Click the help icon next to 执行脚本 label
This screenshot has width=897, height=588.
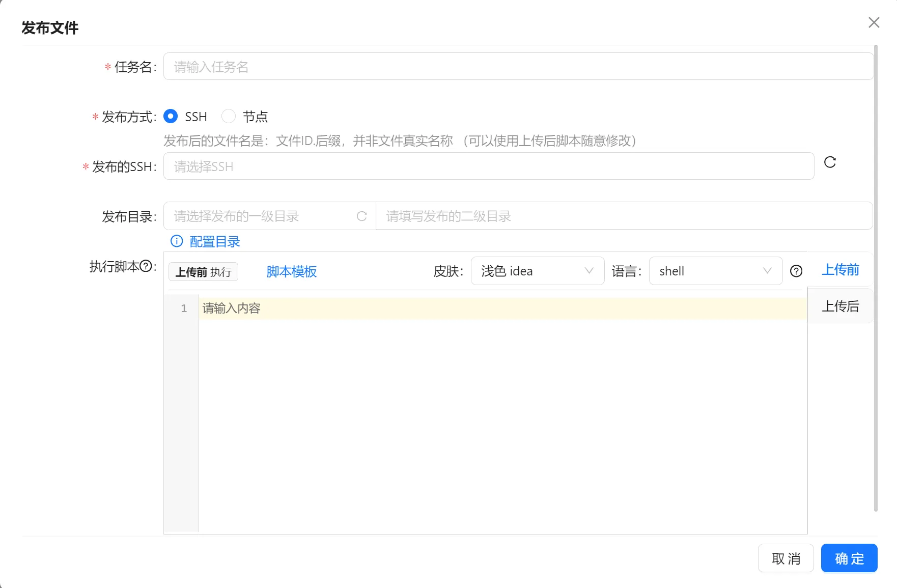[x=146, y=266]
